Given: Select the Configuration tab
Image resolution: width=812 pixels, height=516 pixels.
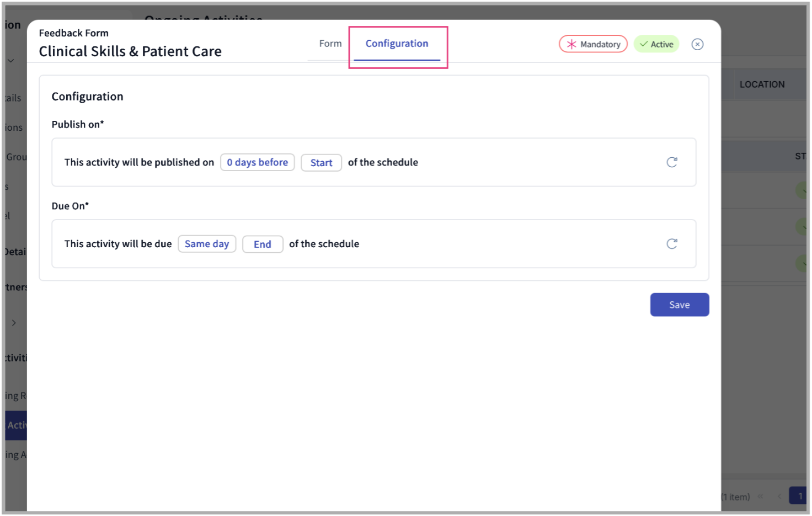Looking at the screenshot, I should [x=397, y=43].
